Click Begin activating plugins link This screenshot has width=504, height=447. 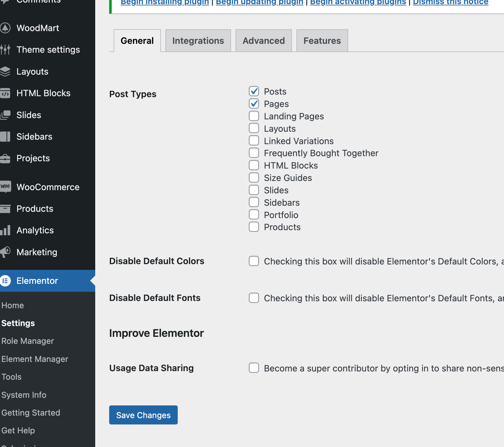pos(358,3)
